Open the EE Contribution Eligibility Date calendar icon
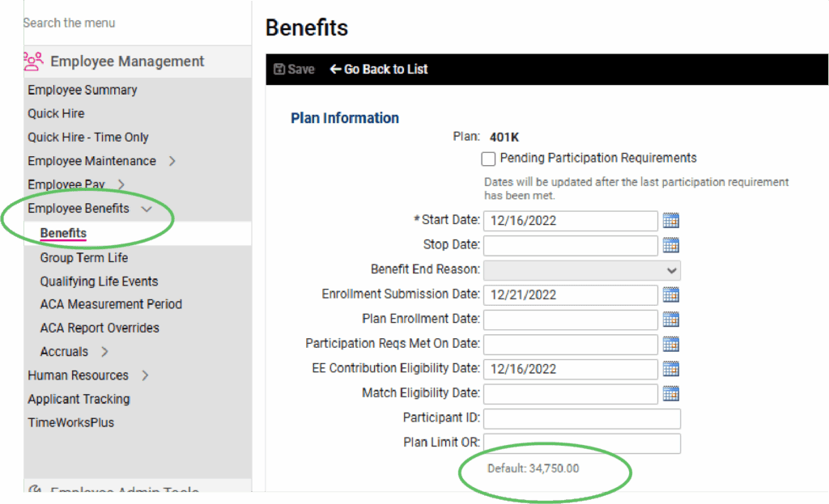The image size is (829, 504). point(670,369)
